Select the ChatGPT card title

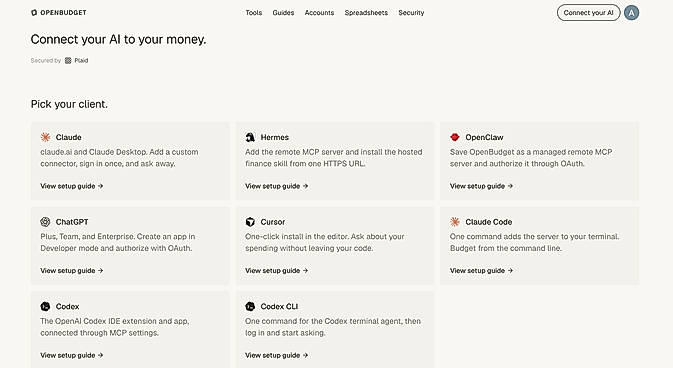tap(72, 222)
